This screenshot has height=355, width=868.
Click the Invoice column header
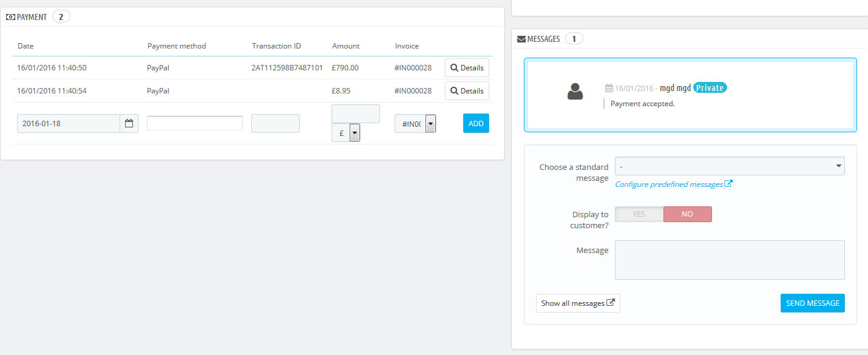(x=407, y=46)
